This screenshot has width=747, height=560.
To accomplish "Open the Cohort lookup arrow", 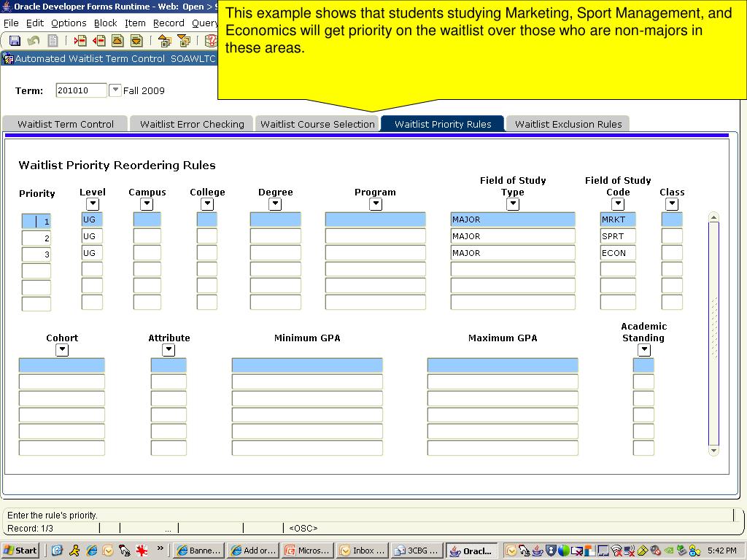I will coord(62,350).
